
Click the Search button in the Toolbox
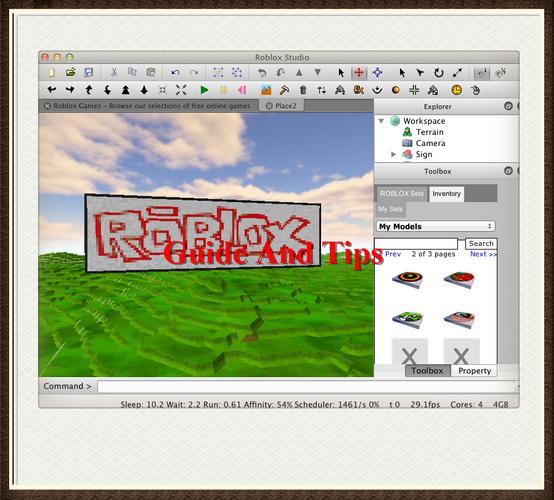pyautogui.click(x=481, y=243)
